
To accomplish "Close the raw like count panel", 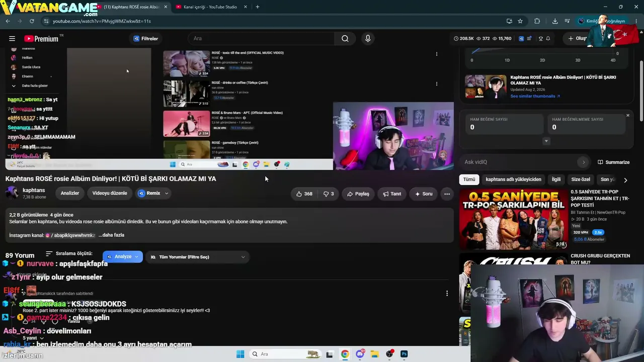I will 628,116.
